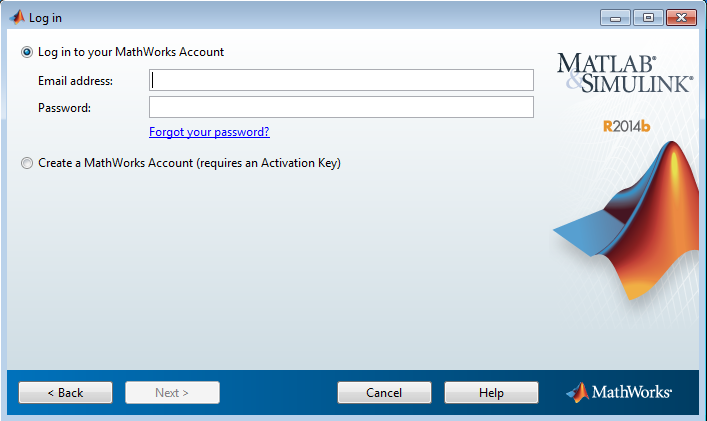Viewport: 707px width, 421px height.
Task: Close the Log in window
Action: [x=681, y=18]
